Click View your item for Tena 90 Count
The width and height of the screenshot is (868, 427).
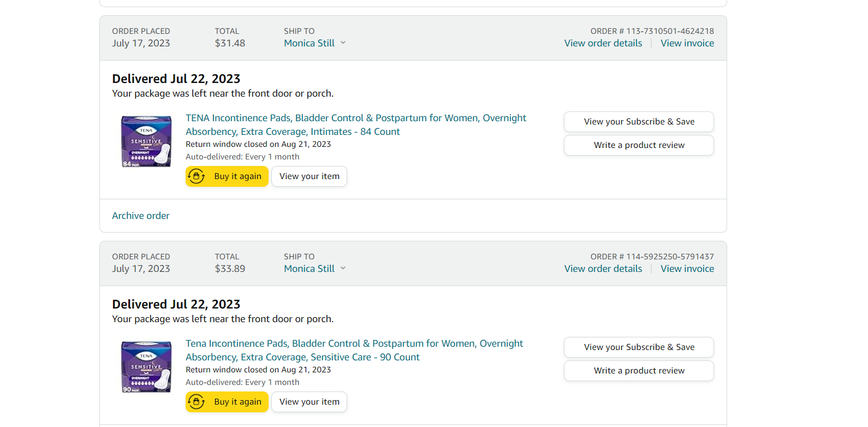point(309,402)
